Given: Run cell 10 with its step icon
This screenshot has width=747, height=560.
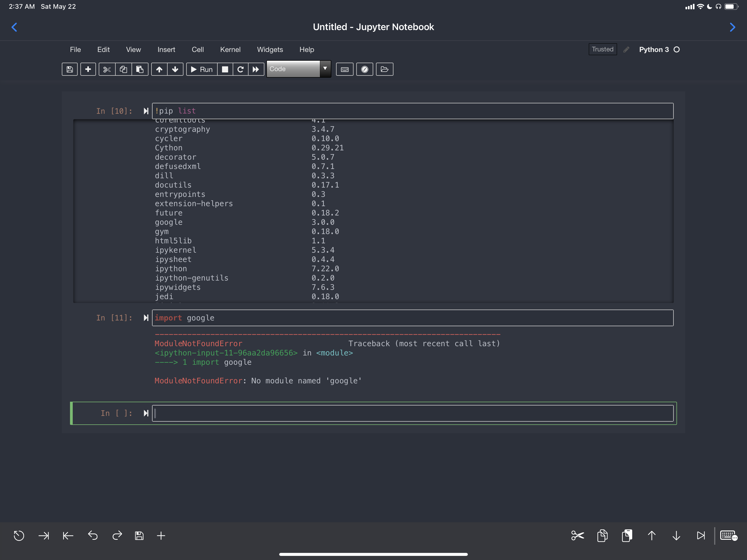Looking at the screenshot, I should pos(146,111).
